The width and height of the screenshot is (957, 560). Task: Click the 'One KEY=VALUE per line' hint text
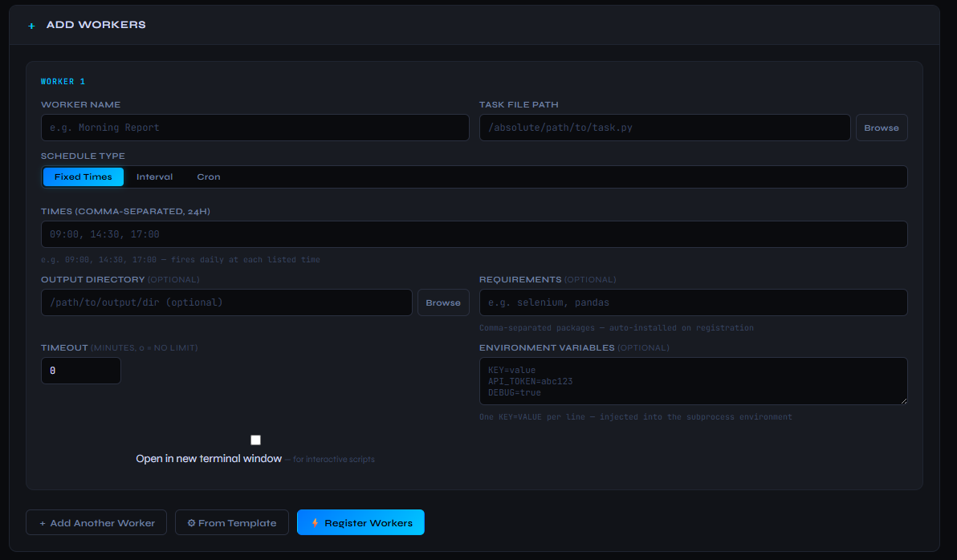point(532,417)
